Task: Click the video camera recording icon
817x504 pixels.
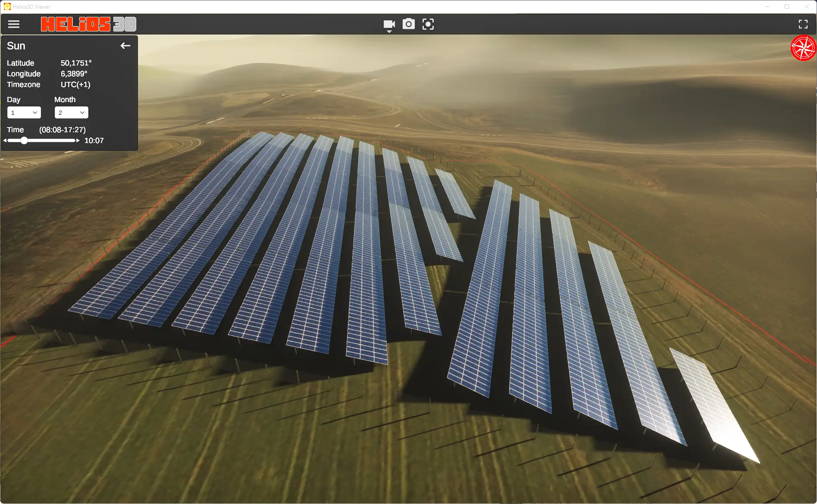Action: [x=389, y=24]
